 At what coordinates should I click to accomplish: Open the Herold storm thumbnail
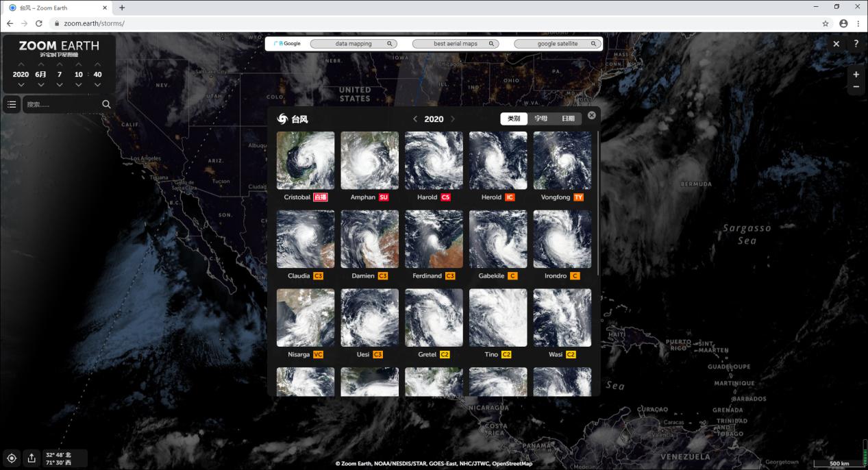[x=498, y=160]
